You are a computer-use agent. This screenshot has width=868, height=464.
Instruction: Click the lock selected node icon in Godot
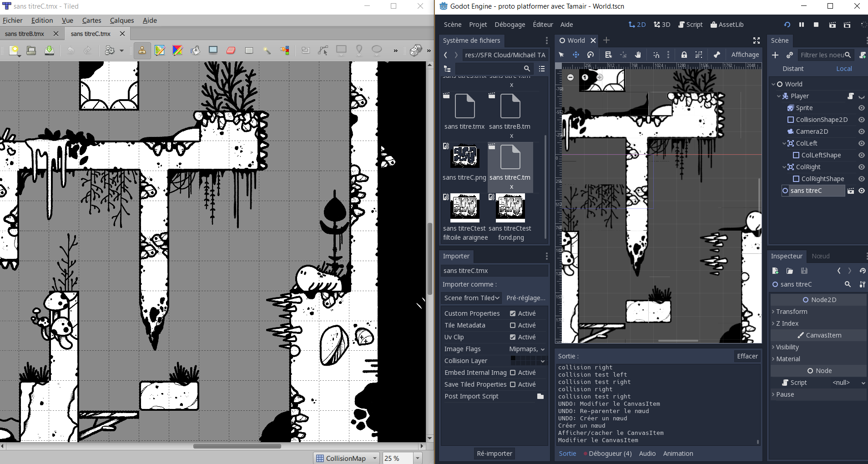[x=684, y=55]
